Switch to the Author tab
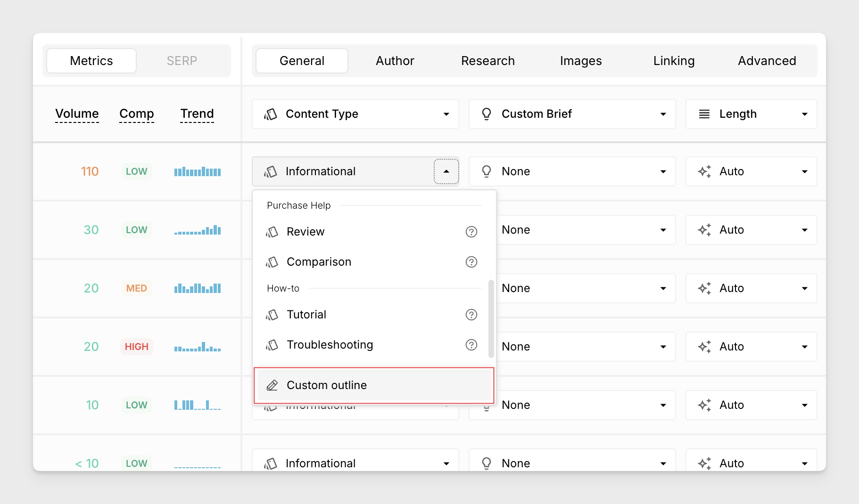This screenshot has width=859, height=504. (395, 61)
